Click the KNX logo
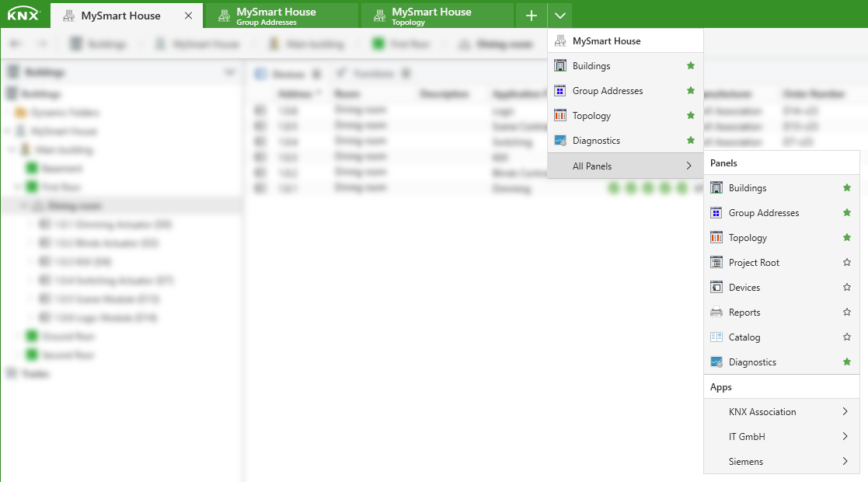Screen dimensions: 868x482 coord(23,14)
